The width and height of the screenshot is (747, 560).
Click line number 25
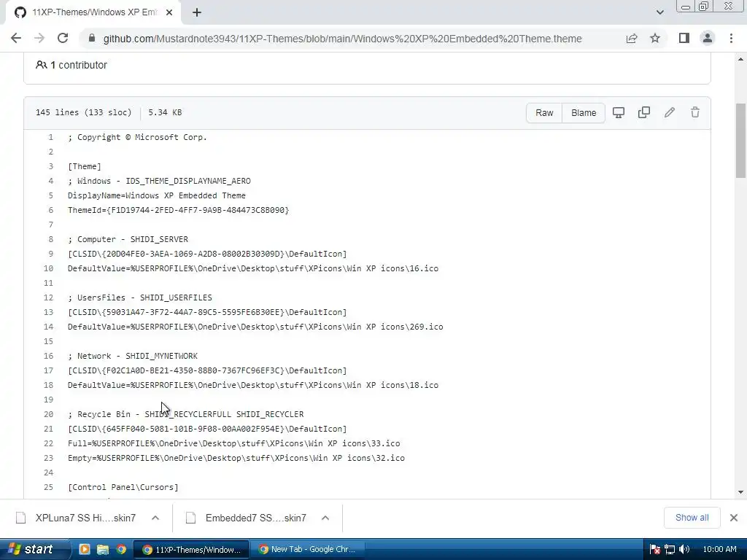(49, 487)
